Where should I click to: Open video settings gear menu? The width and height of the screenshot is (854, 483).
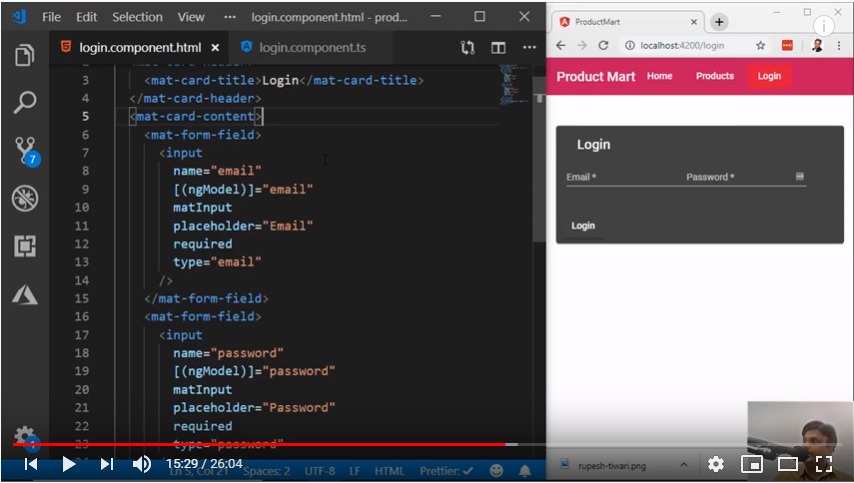[716, 464]
